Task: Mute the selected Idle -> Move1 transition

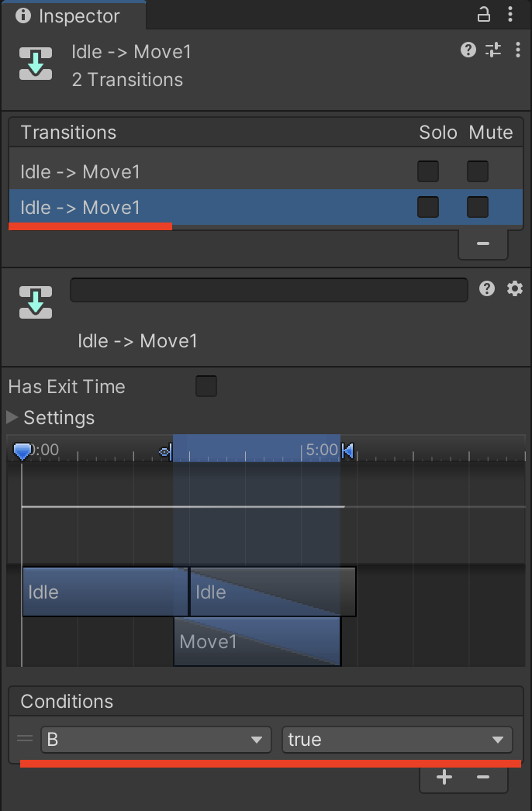Action: [477, 207]
